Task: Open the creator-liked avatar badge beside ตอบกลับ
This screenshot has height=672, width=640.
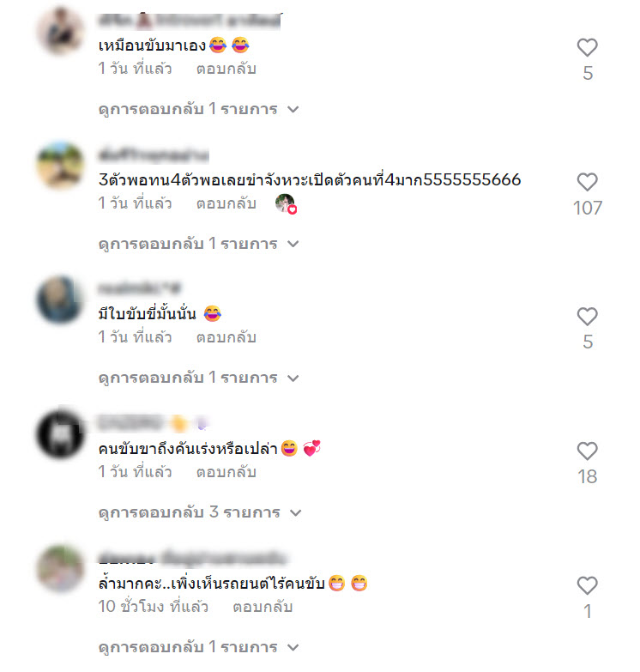Action: pyautogui.click(x=286, y=203)
